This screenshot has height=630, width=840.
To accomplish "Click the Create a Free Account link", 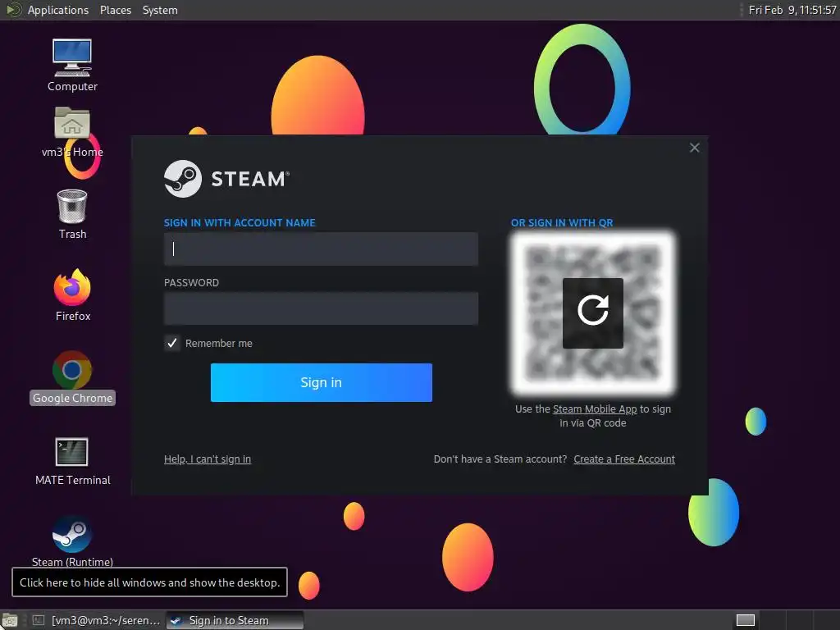I will pos(624,459).
